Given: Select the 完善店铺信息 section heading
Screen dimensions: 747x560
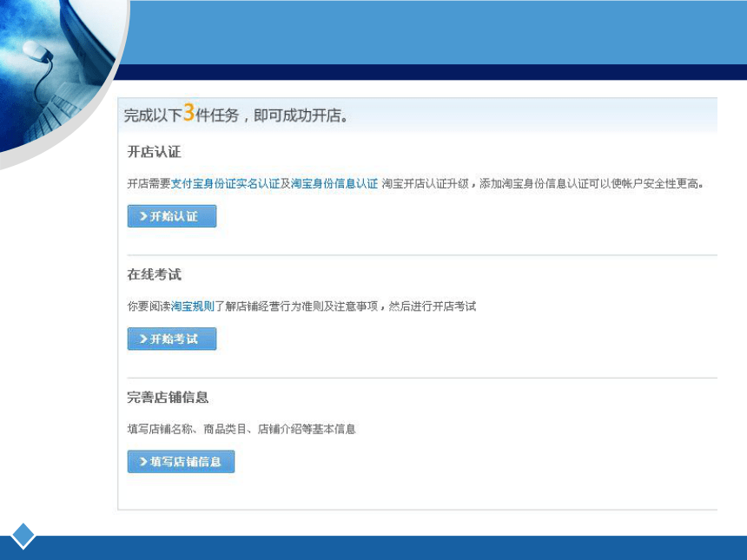Looking at the screenshot, I should [168, 397].
